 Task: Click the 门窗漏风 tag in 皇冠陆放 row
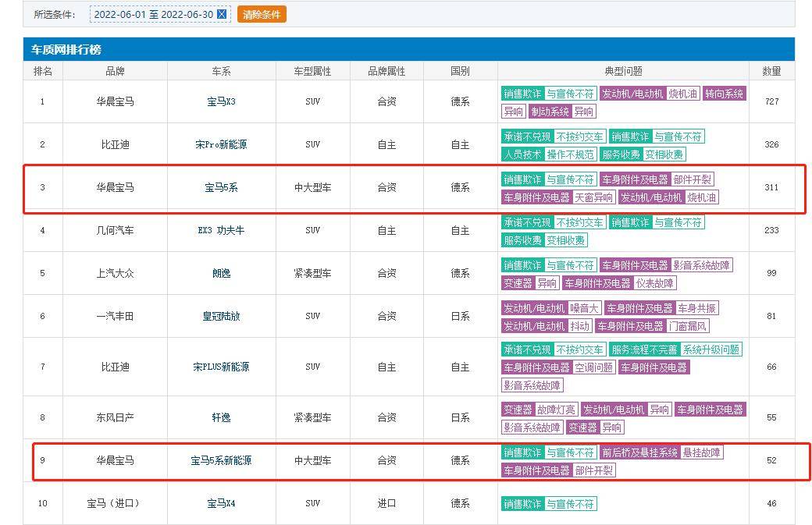688,326
